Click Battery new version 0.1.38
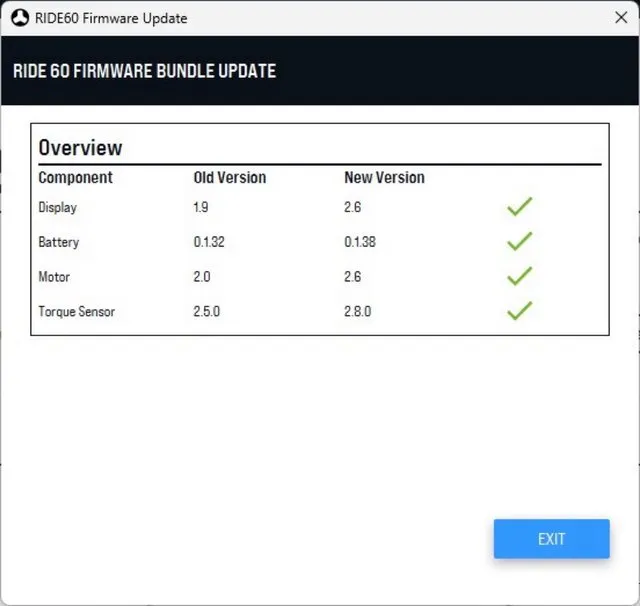This screenshot has width=640, height=606. pos(360,242)
